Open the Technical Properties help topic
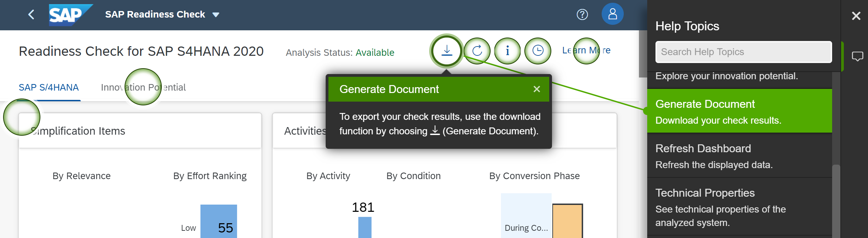 point(739,207)
